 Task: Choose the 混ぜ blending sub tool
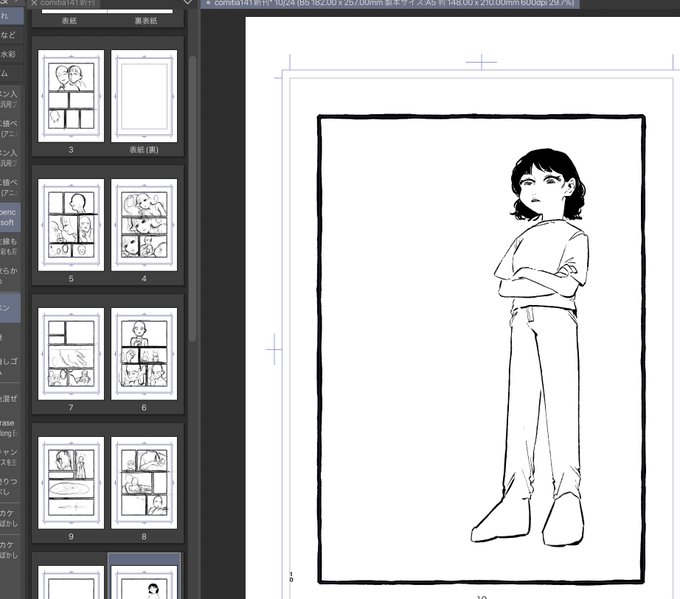point(10,398)
